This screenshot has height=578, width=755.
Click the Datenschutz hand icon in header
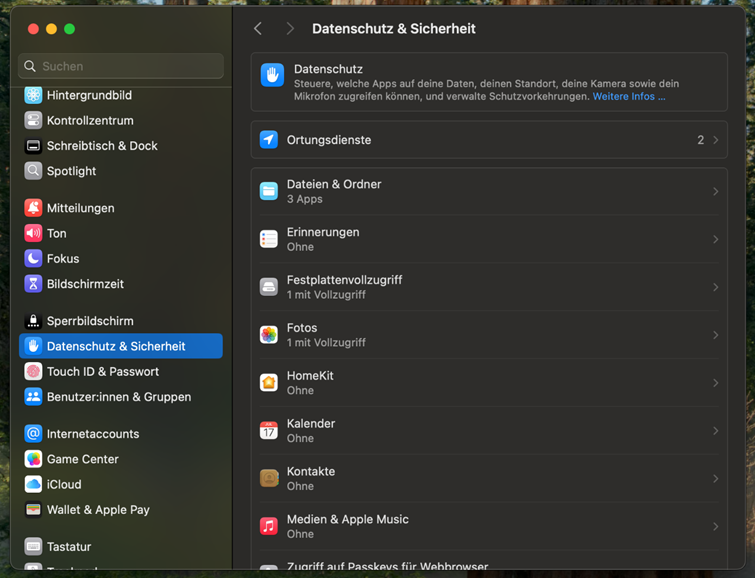pos(272,75)
